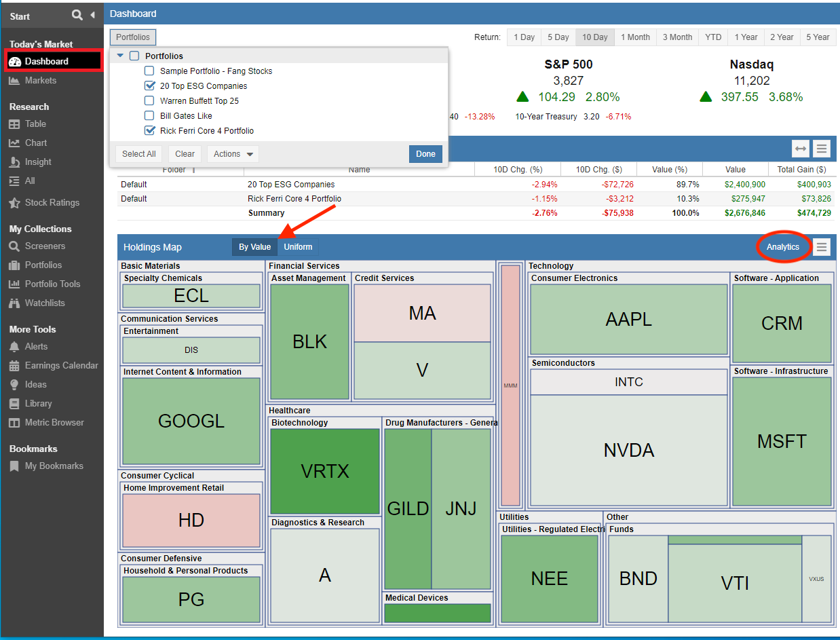Click the Portfolios briefcase icon
Screen dimensions: 840x640
[x=14, y=265]
